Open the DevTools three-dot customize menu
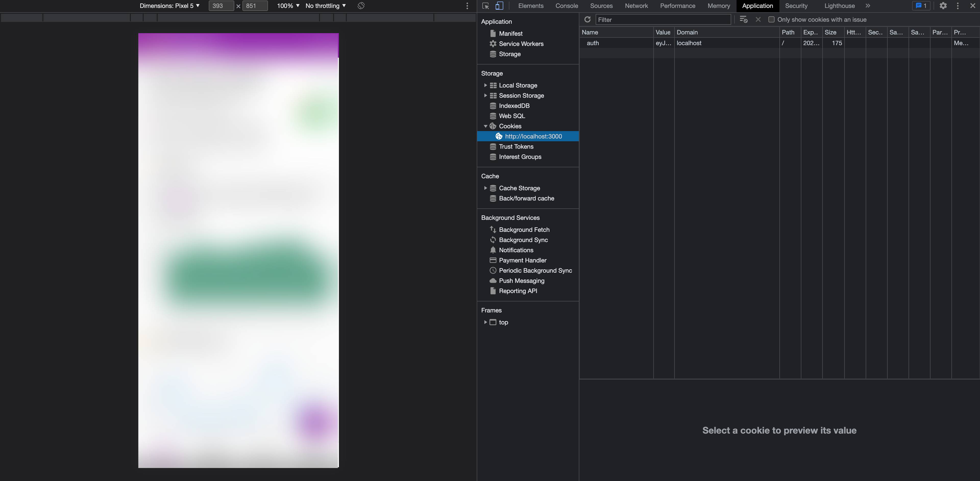This screenshot has height=481, width=980. [x=958, y=6]
